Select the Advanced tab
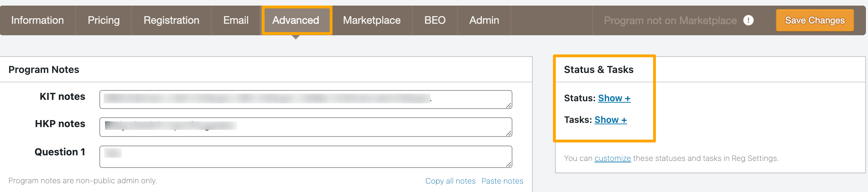The image size is (868, 192). pyautogui.click(x=296, y=20)
